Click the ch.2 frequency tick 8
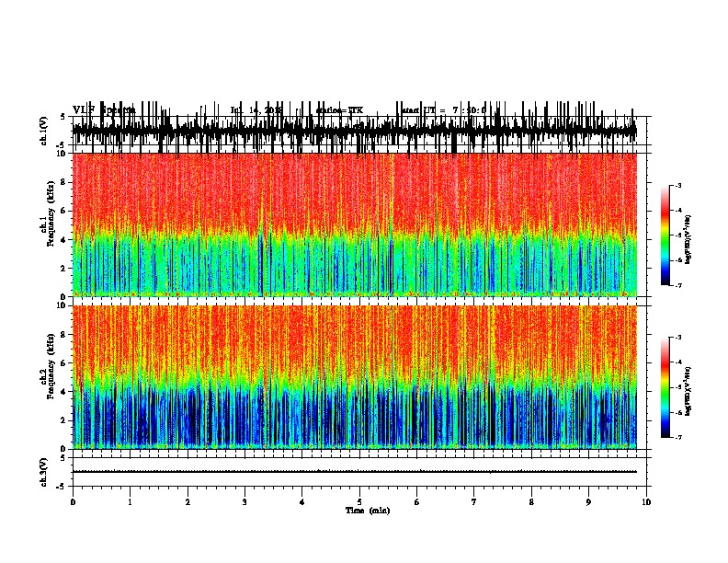 coord(63,335)
